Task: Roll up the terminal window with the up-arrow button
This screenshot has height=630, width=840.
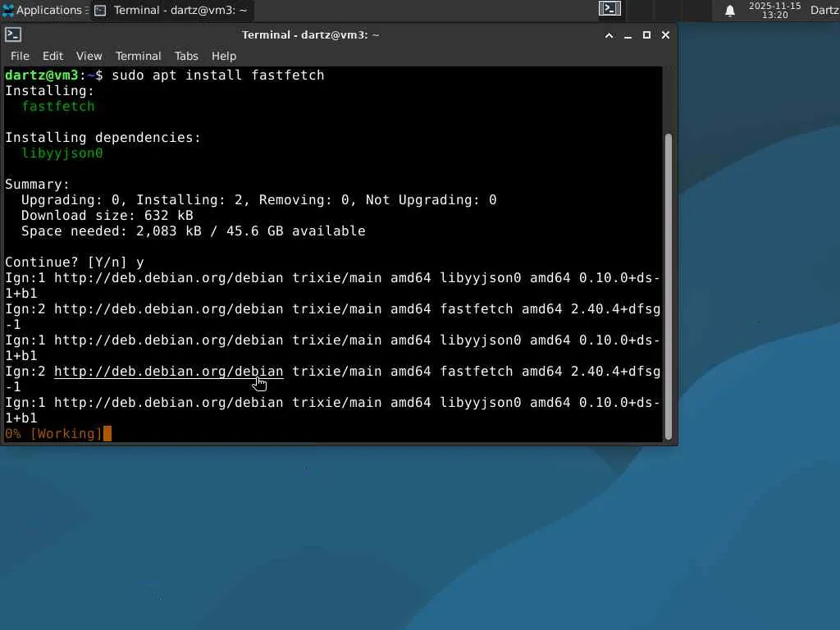Action: 609,35
